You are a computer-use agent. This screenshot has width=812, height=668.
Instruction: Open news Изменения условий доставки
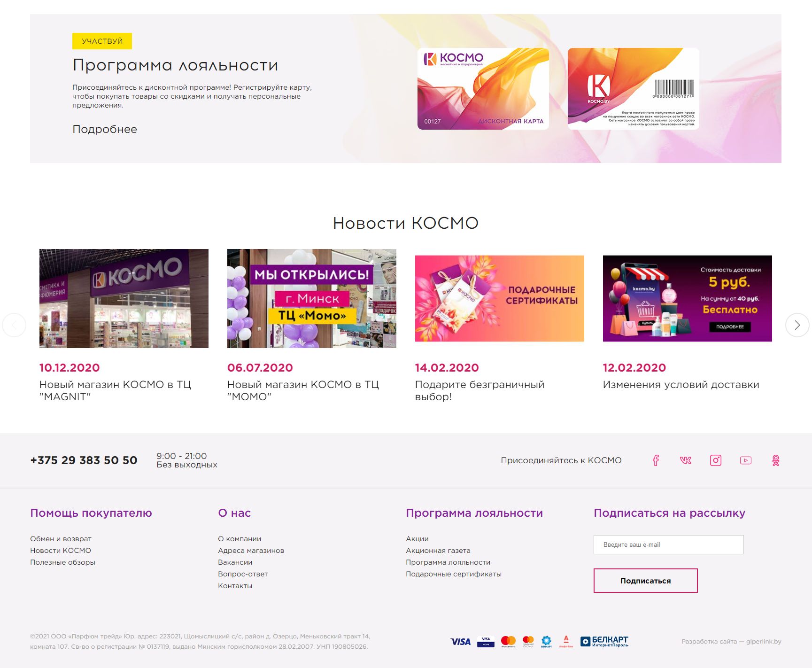click(x=681, y=385)
